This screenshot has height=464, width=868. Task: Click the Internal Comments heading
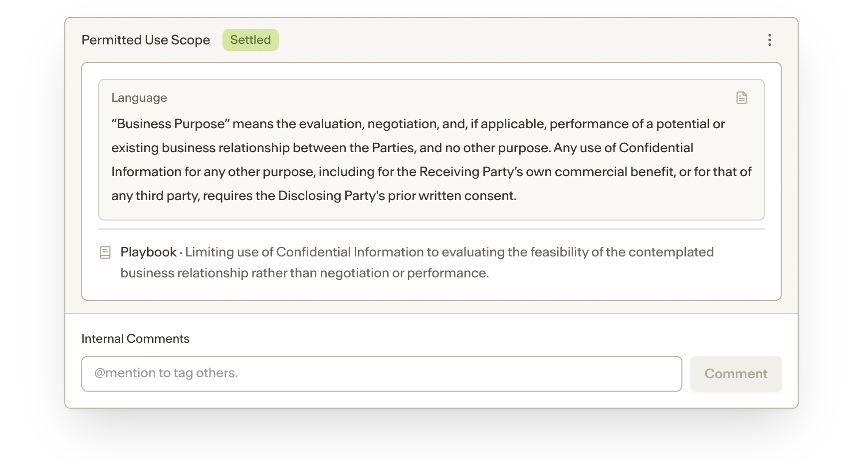point(135,339)
